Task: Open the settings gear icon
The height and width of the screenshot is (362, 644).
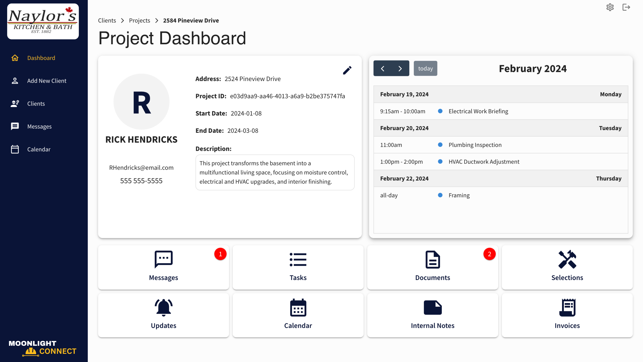Action: (x=610, y=7)
